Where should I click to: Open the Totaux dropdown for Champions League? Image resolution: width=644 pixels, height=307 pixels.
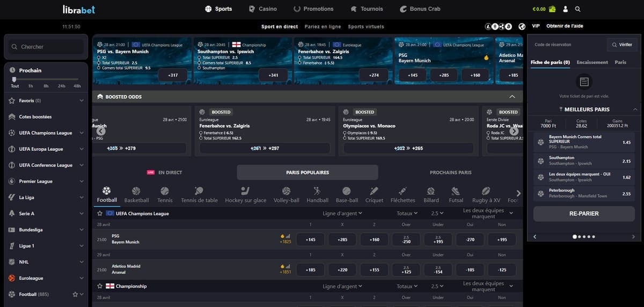point(407,213)
